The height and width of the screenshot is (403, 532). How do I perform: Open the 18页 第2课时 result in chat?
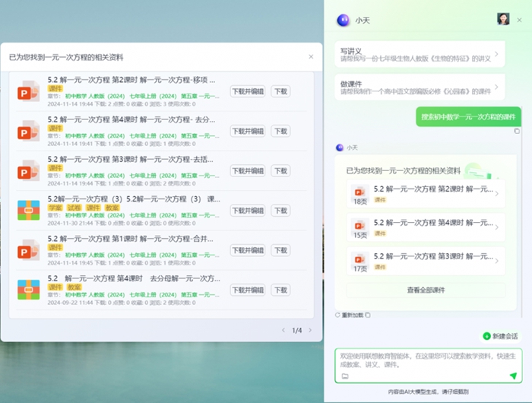[x=425, y=195]
